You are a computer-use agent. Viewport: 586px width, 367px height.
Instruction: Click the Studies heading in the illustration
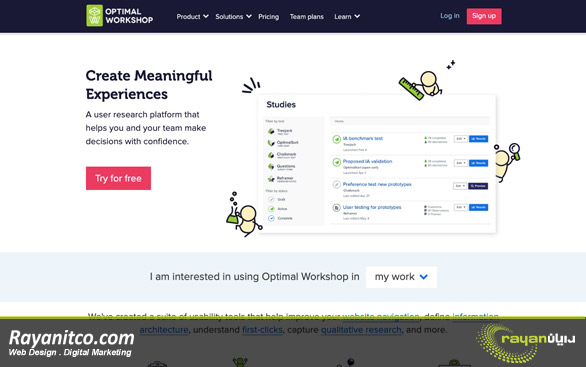tap(281, 105)
